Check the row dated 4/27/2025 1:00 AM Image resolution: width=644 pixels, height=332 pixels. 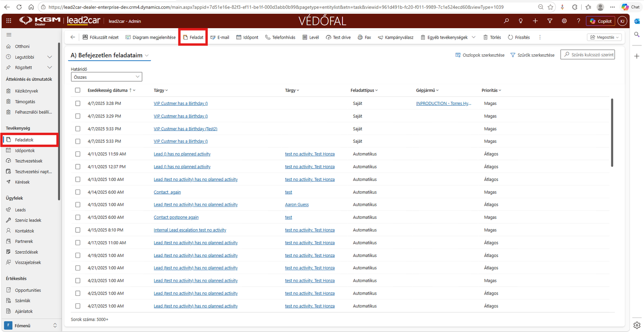pyautogui.click(x=78, y=306)
